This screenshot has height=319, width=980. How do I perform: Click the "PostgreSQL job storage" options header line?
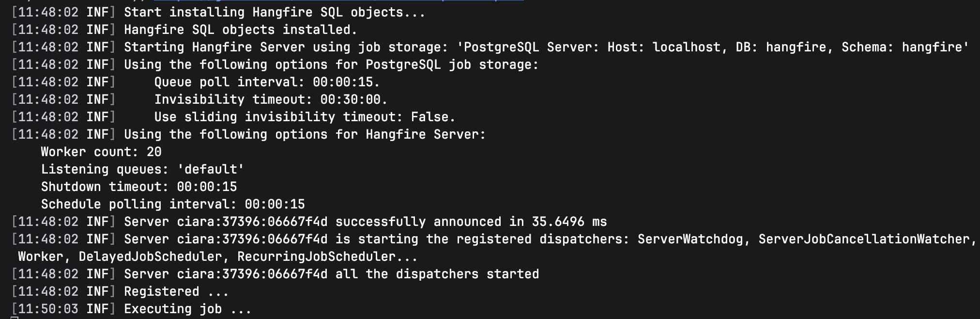[x=331, y=64]
